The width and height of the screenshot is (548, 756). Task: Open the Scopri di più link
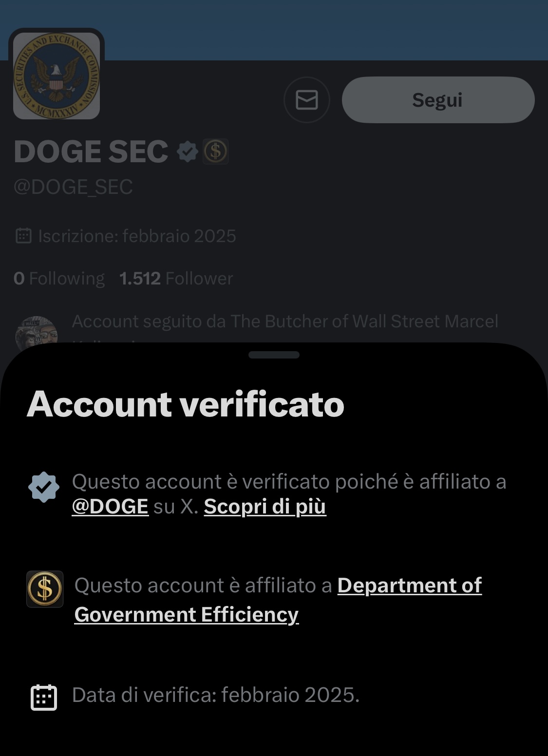point(265,507)
